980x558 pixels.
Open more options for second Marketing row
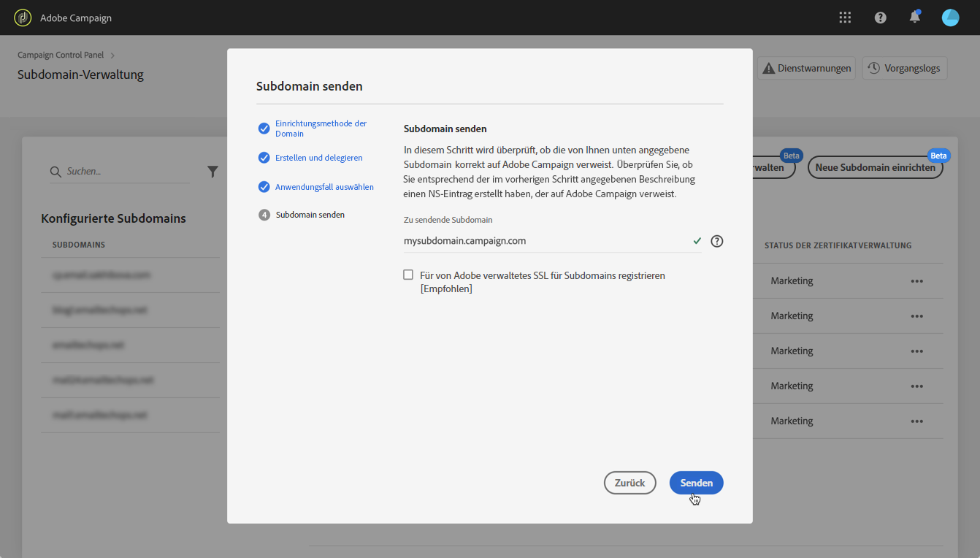click(x=917, y=316)
